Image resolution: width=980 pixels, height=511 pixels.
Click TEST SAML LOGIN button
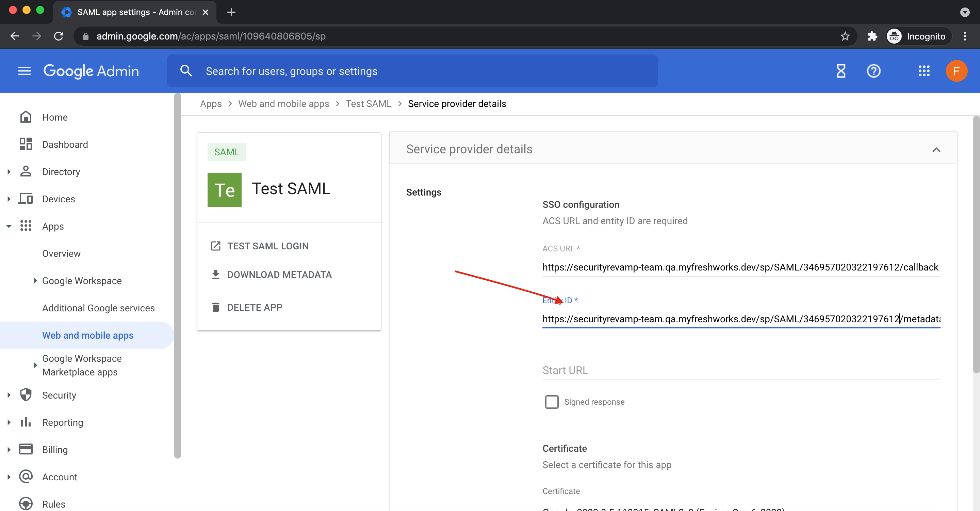(x=267, y=246)
